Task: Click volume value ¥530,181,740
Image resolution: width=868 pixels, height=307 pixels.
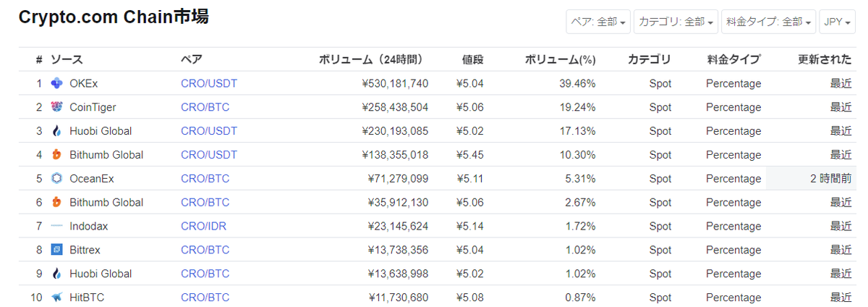Action: (395, 83)
